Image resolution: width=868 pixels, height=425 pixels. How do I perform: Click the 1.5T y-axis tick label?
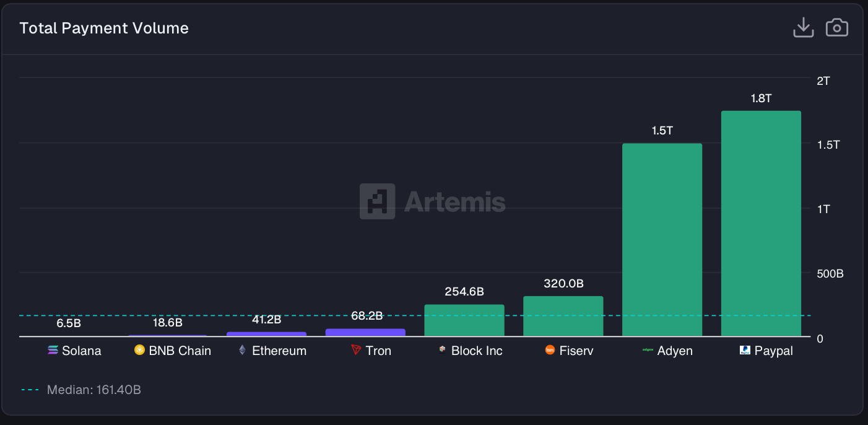pyautogui.click(x=828, y=144)
